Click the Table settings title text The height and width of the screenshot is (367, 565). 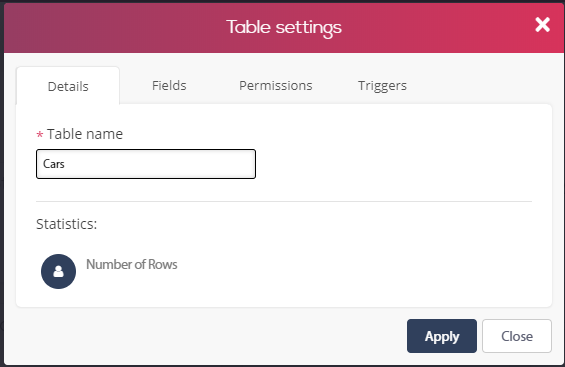pyautogui.click(x=284, y=27)
